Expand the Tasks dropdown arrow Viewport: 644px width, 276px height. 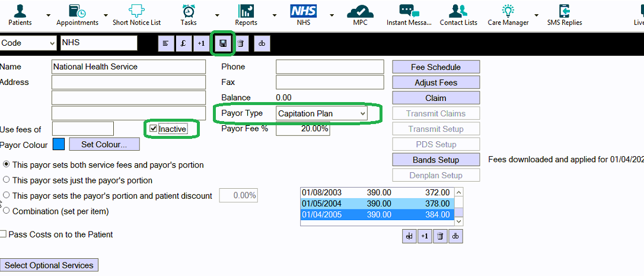[x=216, y=15]
